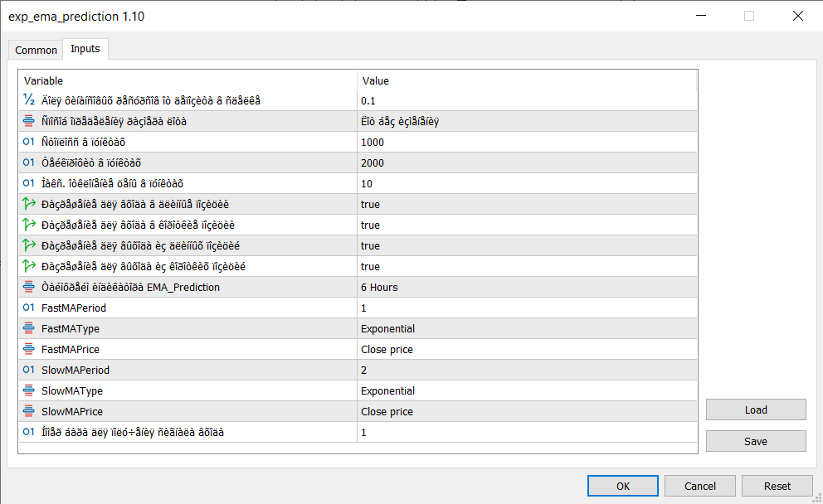Click the integer icon in the 2000 row
The width and height of the screenshot is (823, 504).
click(x=29, y=162)
